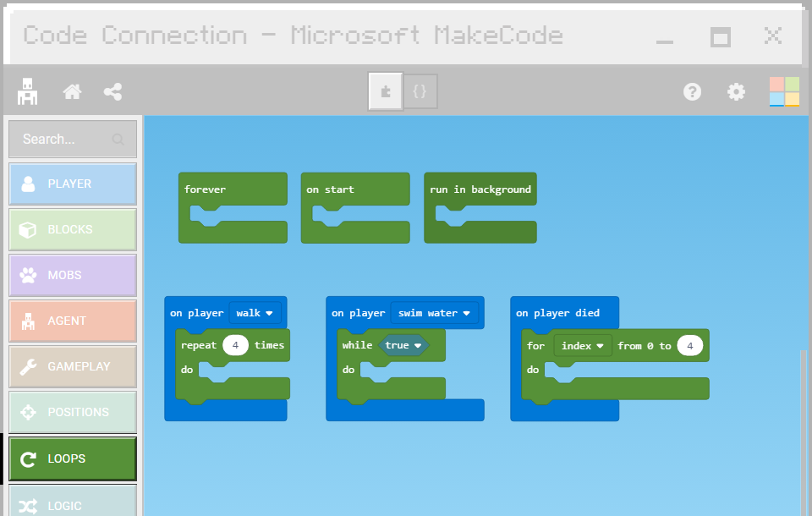Open the Player category
The width and height of the screenshot is (812, 516).
73,184
